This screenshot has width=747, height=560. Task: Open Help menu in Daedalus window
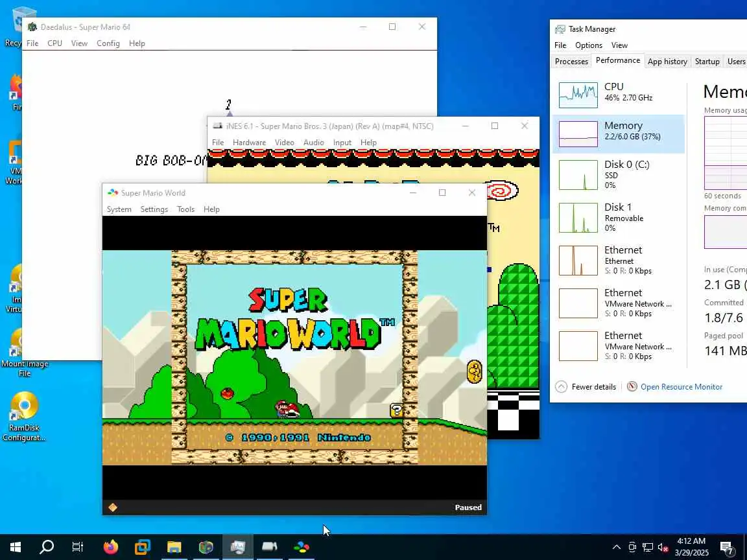pyautogui.click(x=137, y=43)
